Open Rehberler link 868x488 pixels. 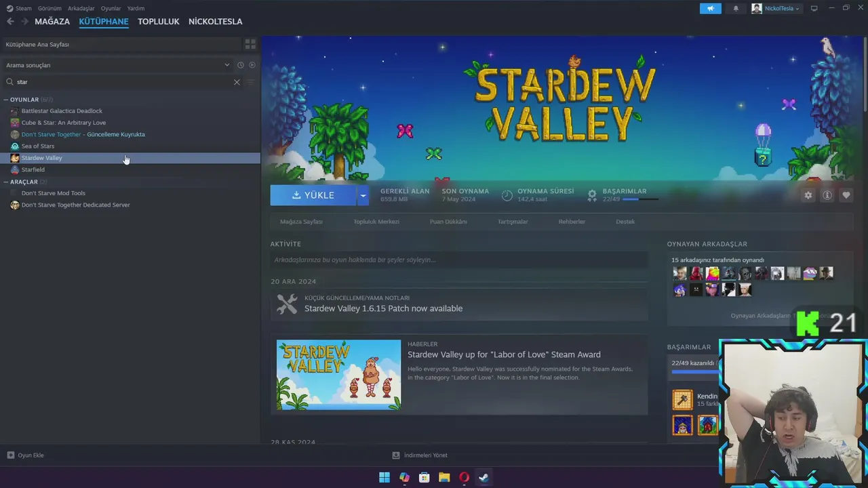(x=572, y=222)
